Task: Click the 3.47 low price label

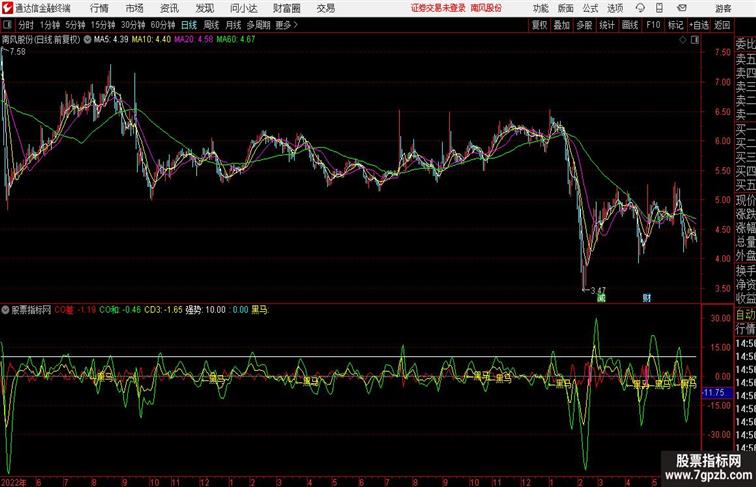Action: (x=598, y=290)
